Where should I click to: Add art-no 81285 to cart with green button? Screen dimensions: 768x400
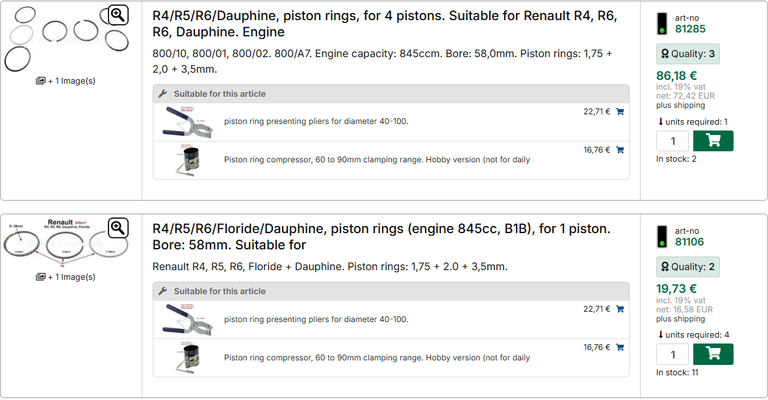(x=713, y=141)
